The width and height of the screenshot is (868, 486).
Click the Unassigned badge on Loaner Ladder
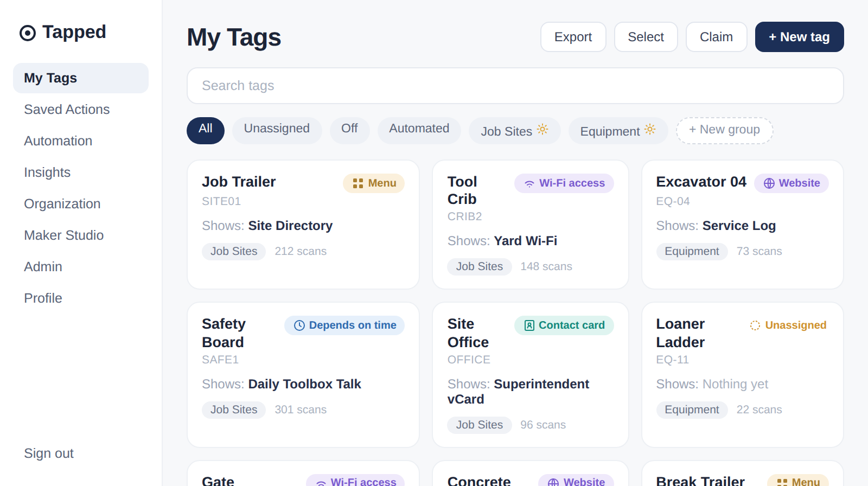788,325
